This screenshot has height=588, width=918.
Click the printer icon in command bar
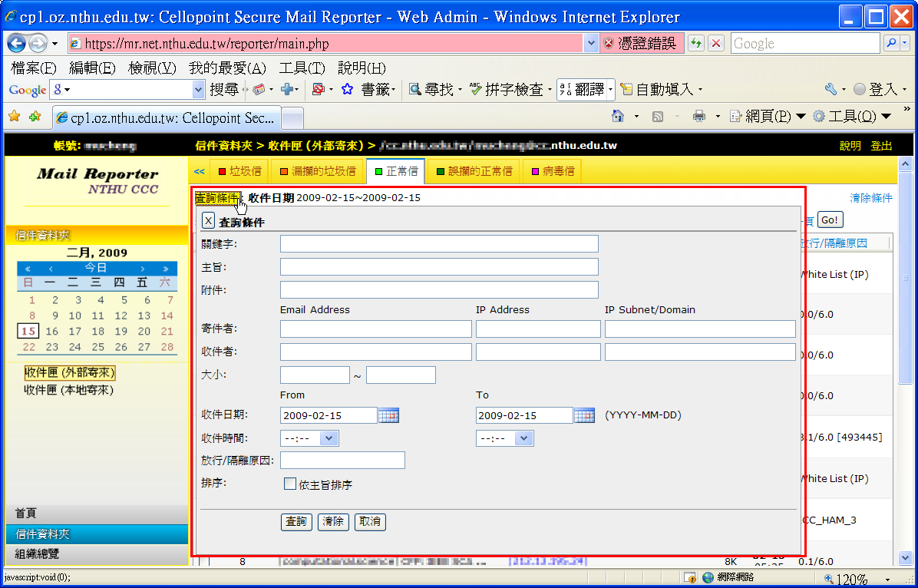pyautogui.click(x=699, y=117)
